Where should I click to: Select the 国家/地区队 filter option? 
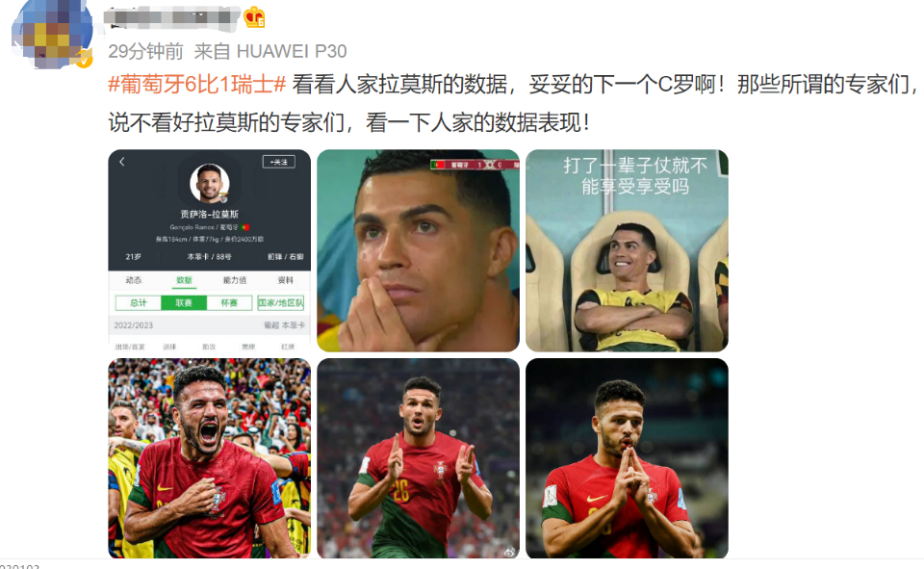280,302
